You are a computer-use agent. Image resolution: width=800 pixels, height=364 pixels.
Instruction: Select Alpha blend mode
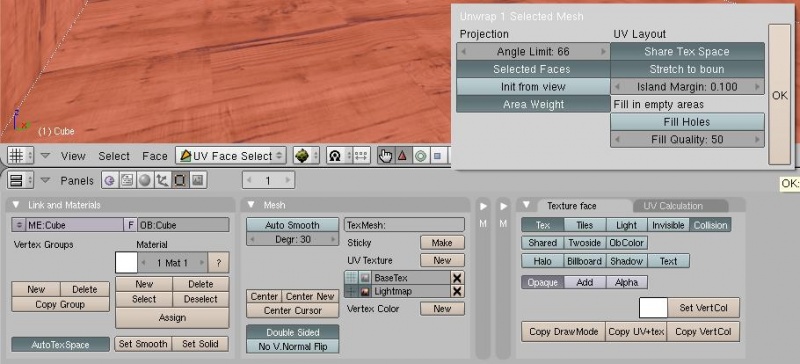pyautogui.click(x=627, y=282)
